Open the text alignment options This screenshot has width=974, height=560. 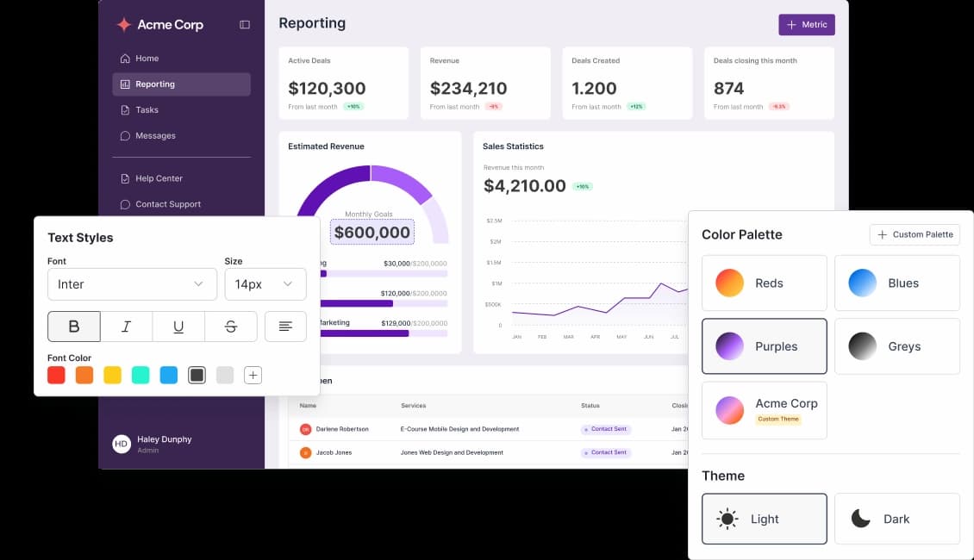(x=286, y=327)
